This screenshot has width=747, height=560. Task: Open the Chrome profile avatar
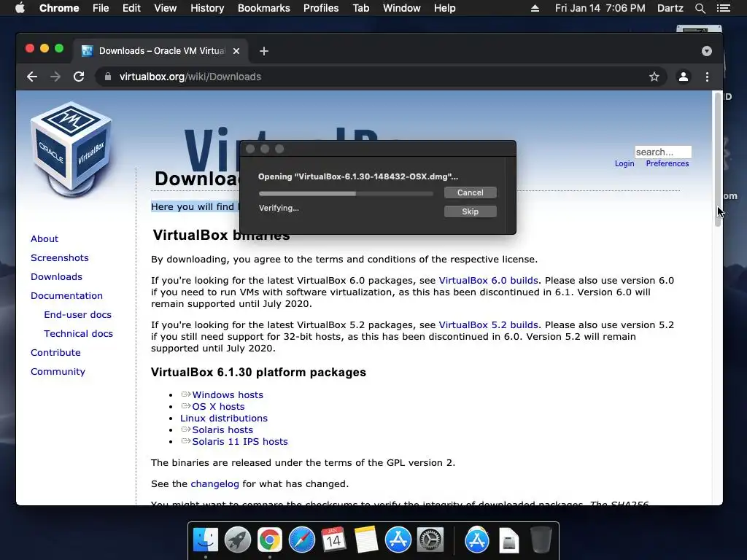click(683, 77)
